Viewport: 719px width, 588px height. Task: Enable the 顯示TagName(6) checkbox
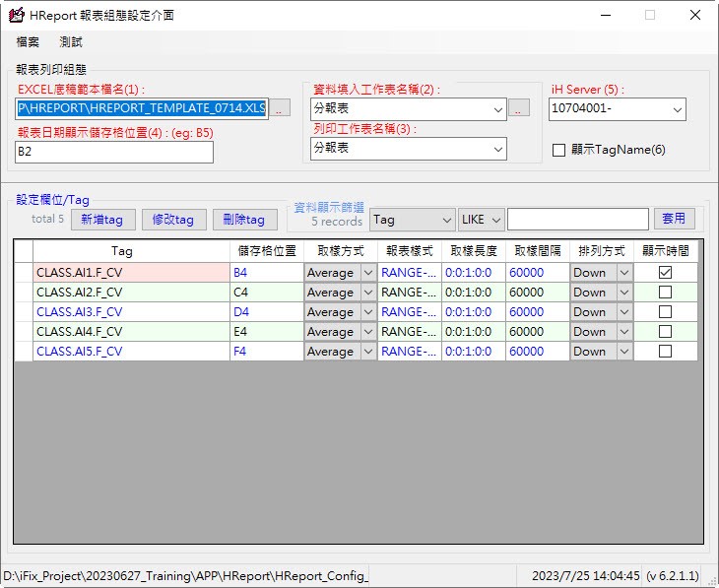coord(559,150)
